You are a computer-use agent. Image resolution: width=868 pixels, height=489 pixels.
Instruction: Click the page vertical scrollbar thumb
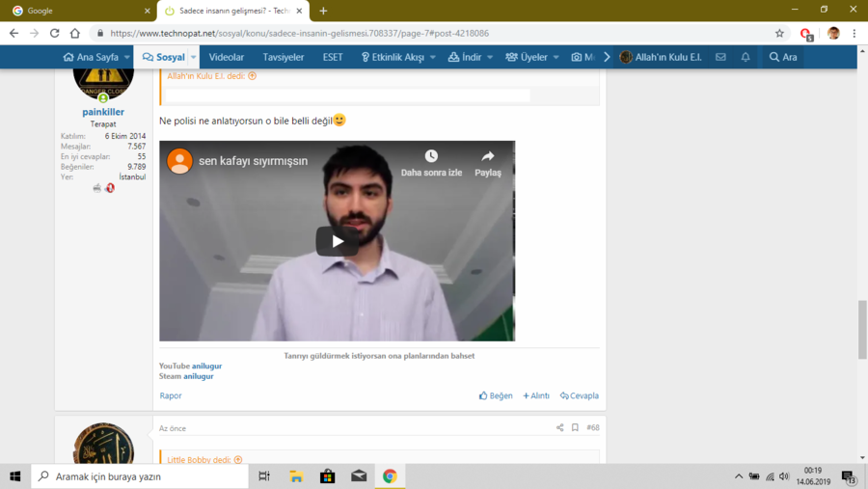pos(862,330)
